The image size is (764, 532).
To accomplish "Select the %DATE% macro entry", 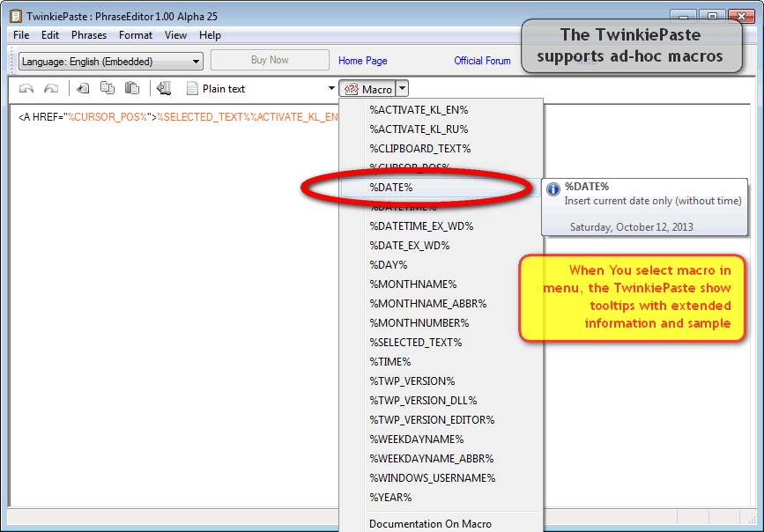I will click(441, 188).
